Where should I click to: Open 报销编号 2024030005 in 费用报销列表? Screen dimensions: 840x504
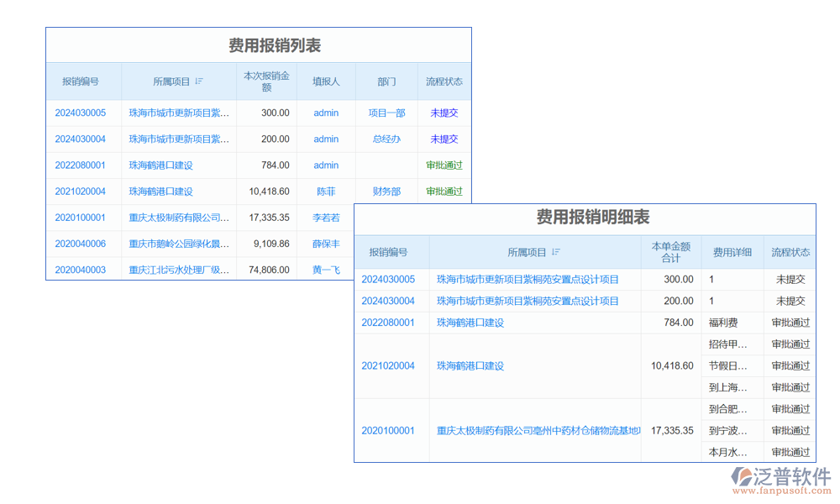click(81, 113)
